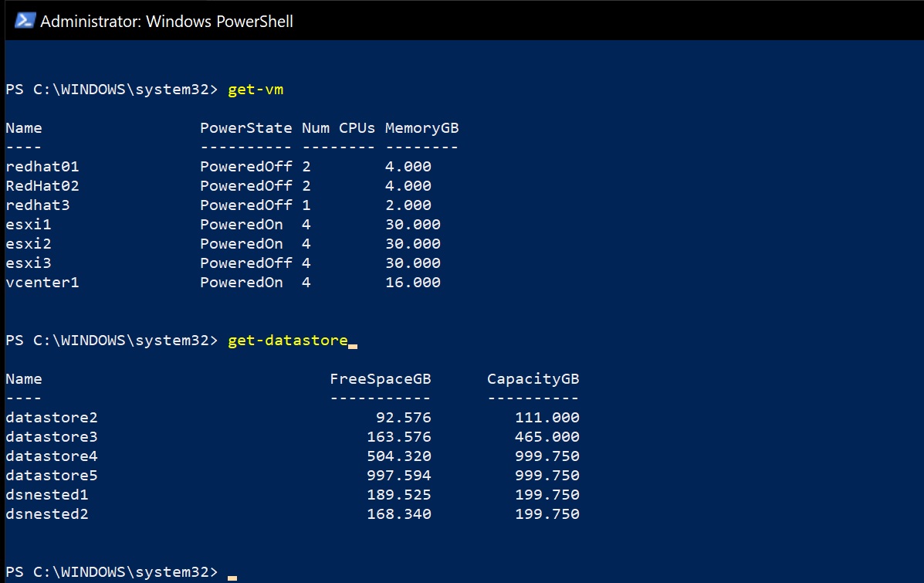Click the datastore2 name
This screenshot has height=583, width=924.
[52, 418]
